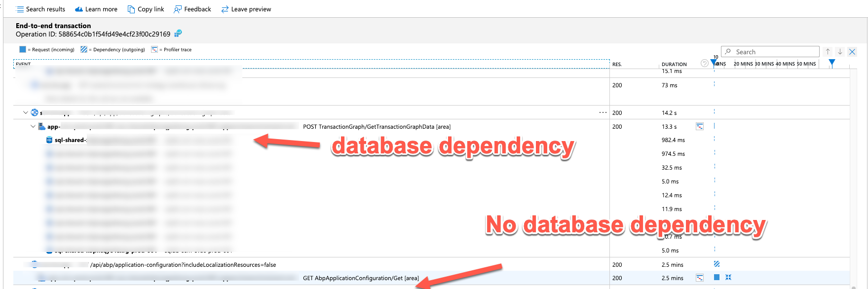Screen dimensions: 868x289
Task: Click the right timeline range filter handle
Action: click(832, 63)
